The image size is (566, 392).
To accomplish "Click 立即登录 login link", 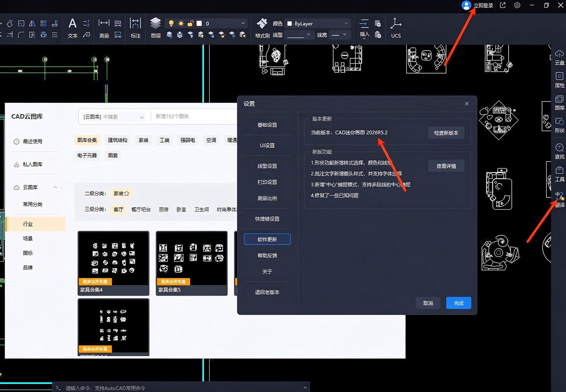I will pyautogui.click(x=483, y=6).
